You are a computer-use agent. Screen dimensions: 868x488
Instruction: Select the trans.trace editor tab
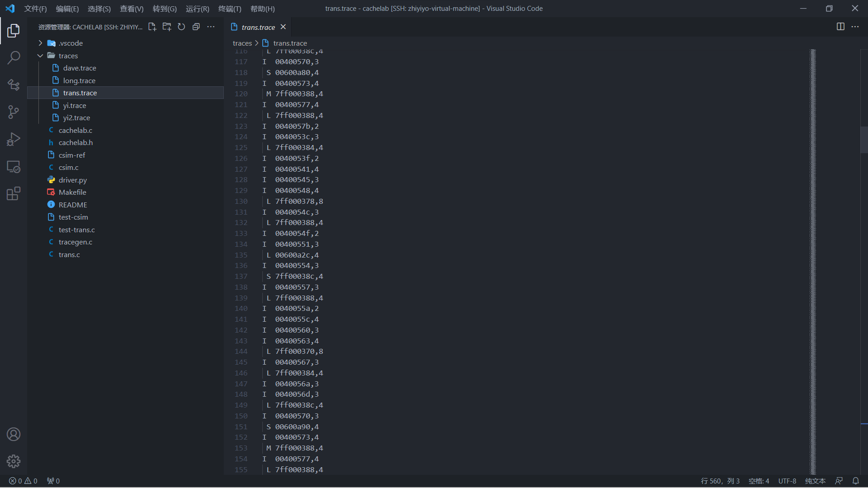pyautogui.click(x=258, y=27)
